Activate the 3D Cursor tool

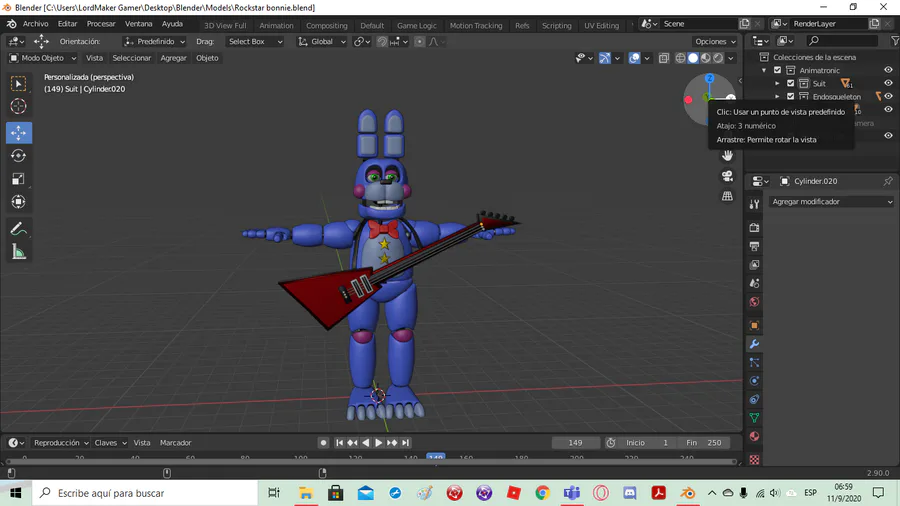pos(18,106)
